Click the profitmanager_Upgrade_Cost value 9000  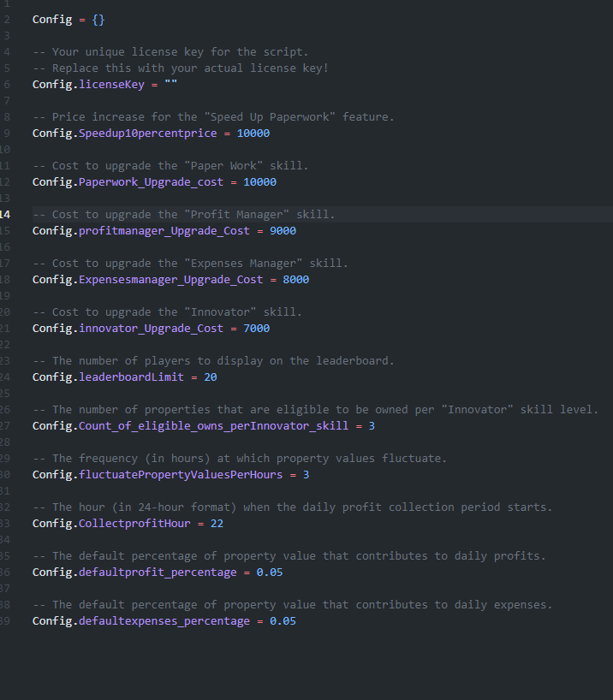[283, 230]
